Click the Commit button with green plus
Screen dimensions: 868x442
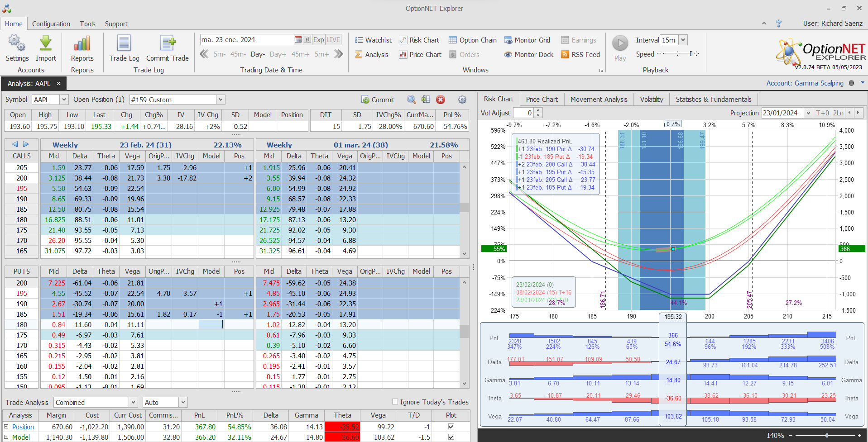378,100
